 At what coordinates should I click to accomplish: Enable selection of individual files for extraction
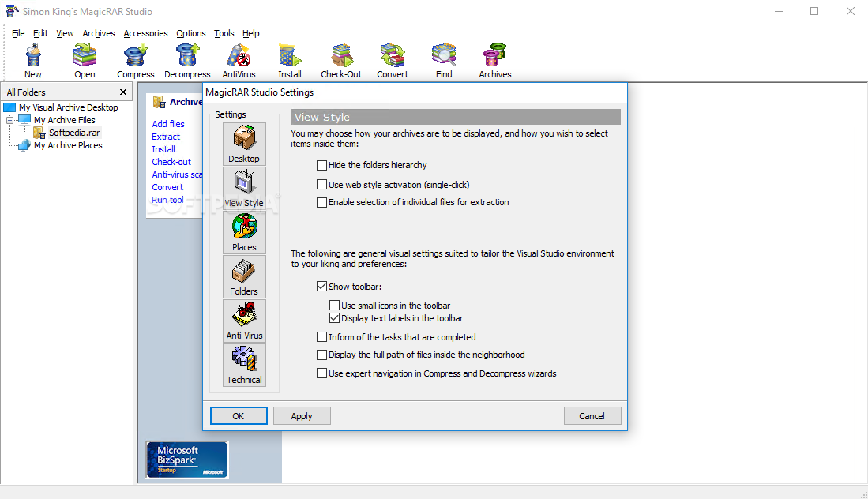[x=321, y=202]
